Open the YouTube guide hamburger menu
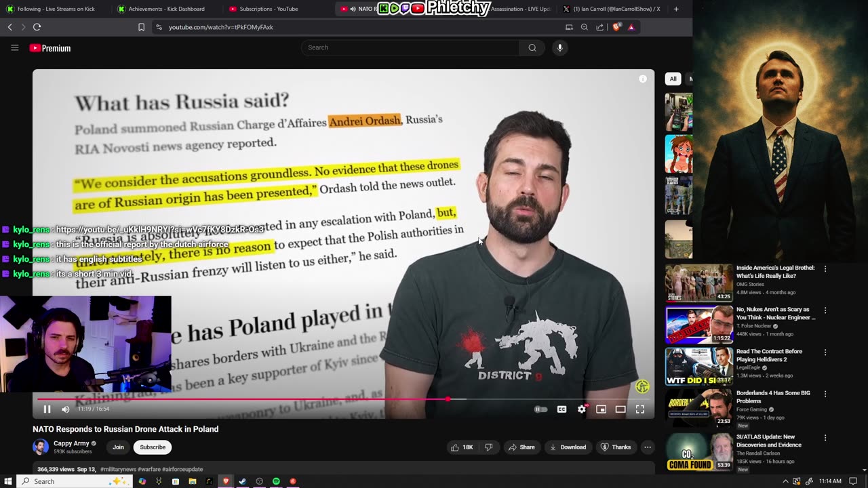This screenshot has height=488, width=868. click(x=14, y=47)
